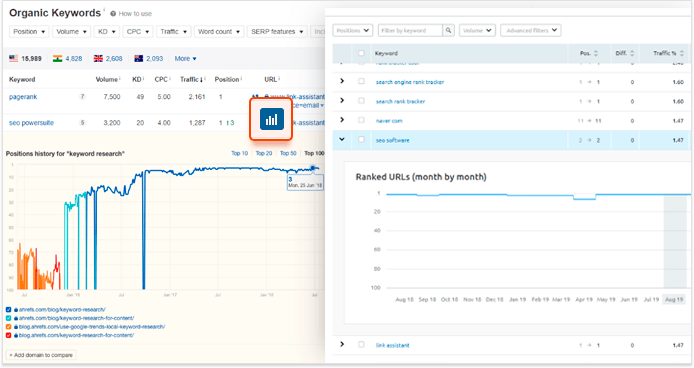Open the KD filter dropdown

pos(106,31)
